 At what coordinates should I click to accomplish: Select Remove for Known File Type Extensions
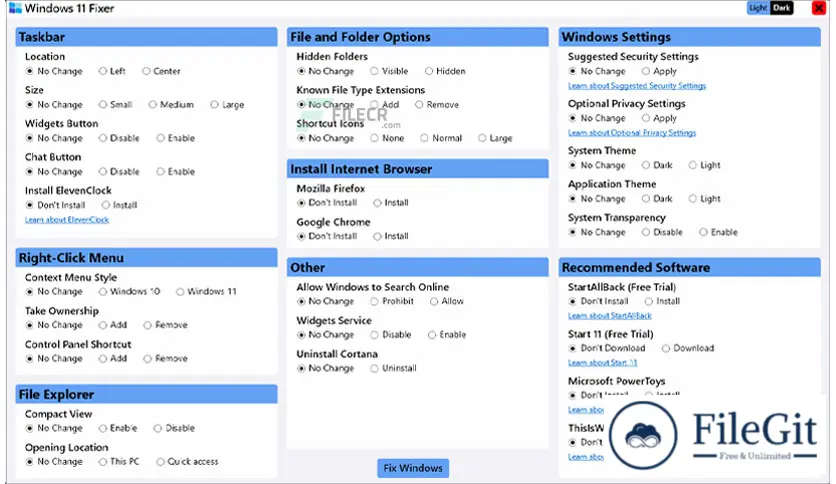437,104
